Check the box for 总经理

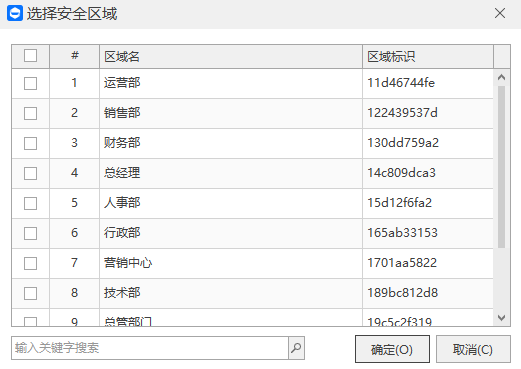[x=30, y=173]
